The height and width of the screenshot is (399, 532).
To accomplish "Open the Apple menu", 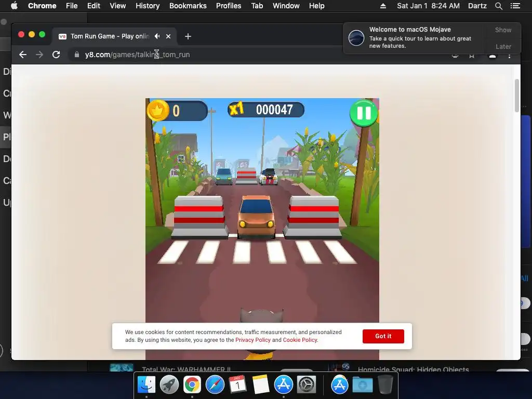I will 14,6.
